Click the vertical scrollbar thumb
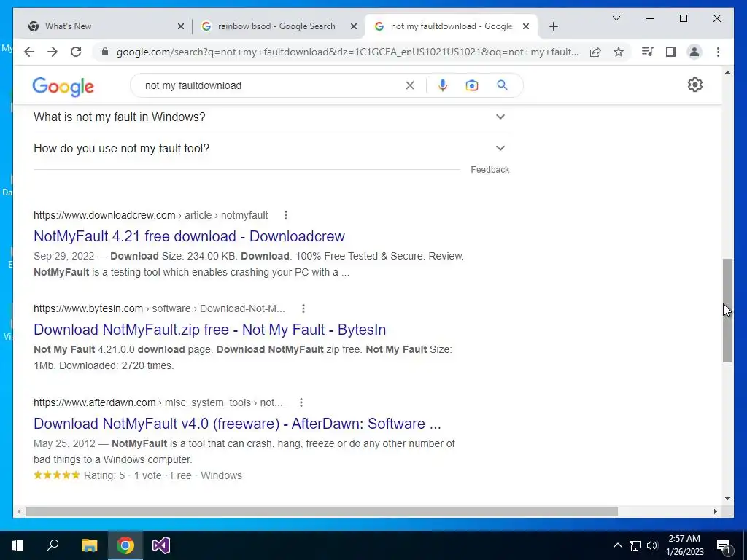 click(727, 311)
